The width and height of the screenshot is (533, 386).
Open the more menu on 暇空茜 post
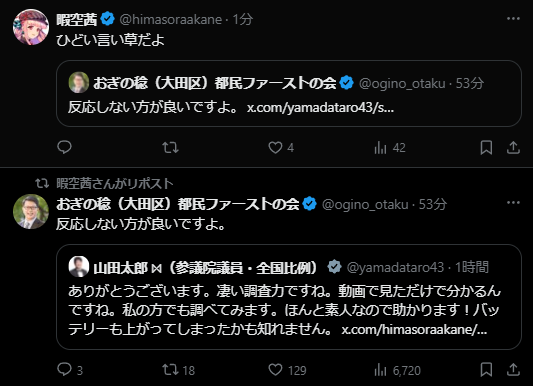click(513, 19)
